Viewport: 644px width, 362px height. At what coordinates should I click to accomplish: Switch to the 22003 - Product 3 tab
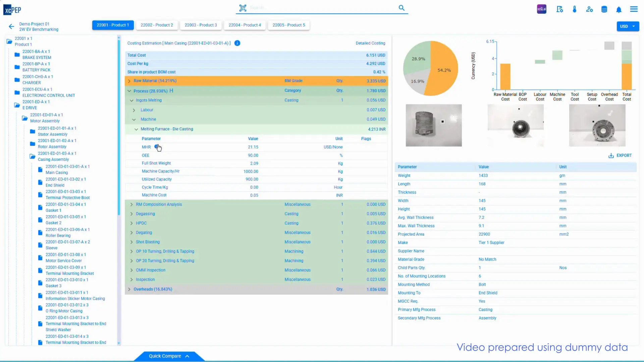tap(201, 25)
